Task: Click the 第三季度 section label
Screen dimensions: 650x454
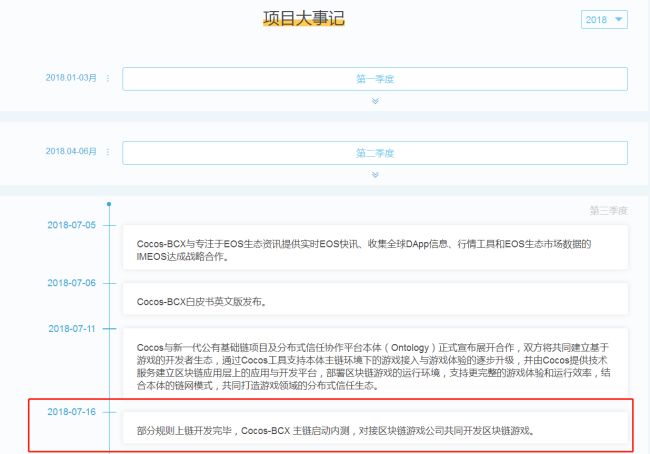Action: [608, 211]
